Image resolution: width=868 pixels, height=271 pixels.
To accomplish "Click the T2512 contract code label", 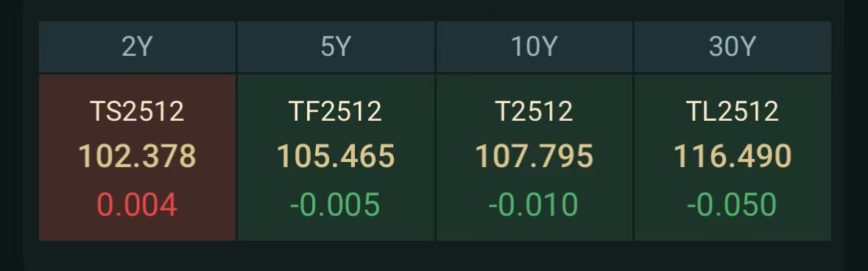I will 534,111.
